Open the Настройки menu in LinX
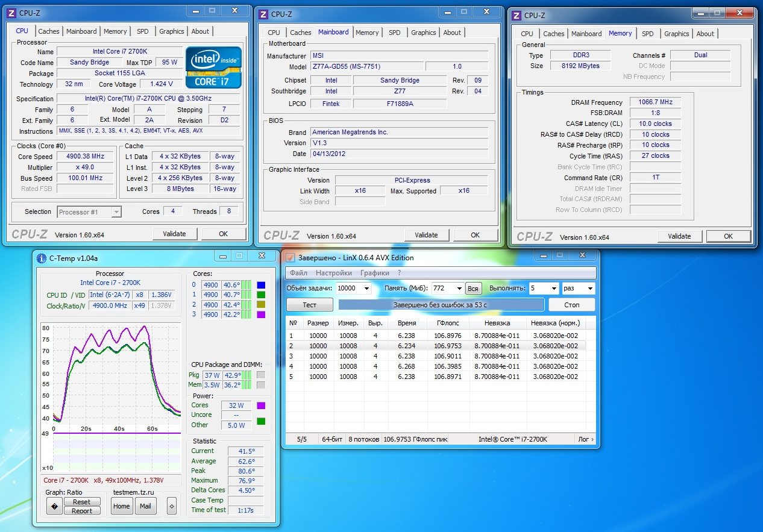The image size is (763, 532). pos(334,273)
